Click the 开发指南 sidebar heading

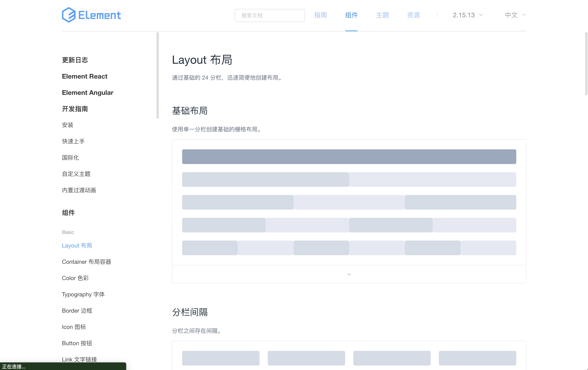(x=75, y=109)
